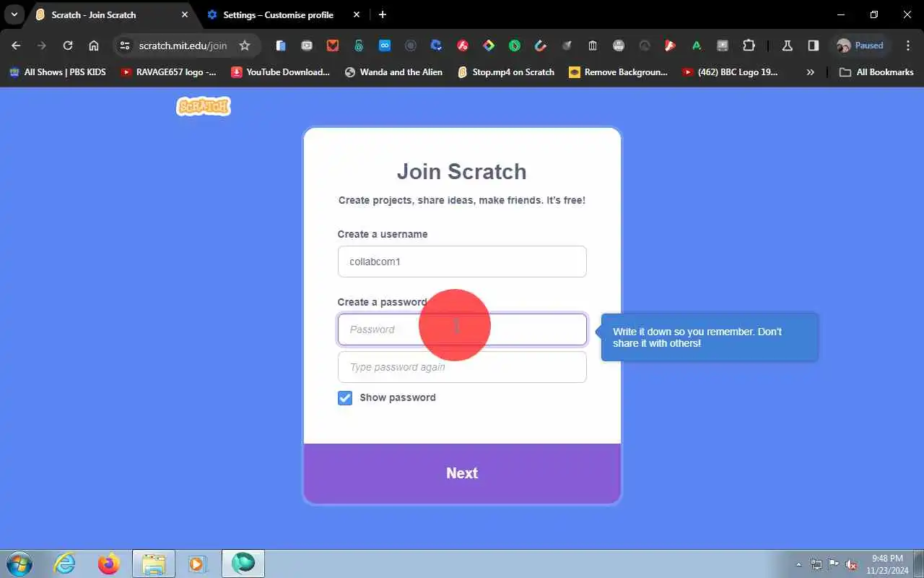924x578 pixels.
Task: Expand hidden bookmarks with double chevron
Action: (x=811, y=72)
